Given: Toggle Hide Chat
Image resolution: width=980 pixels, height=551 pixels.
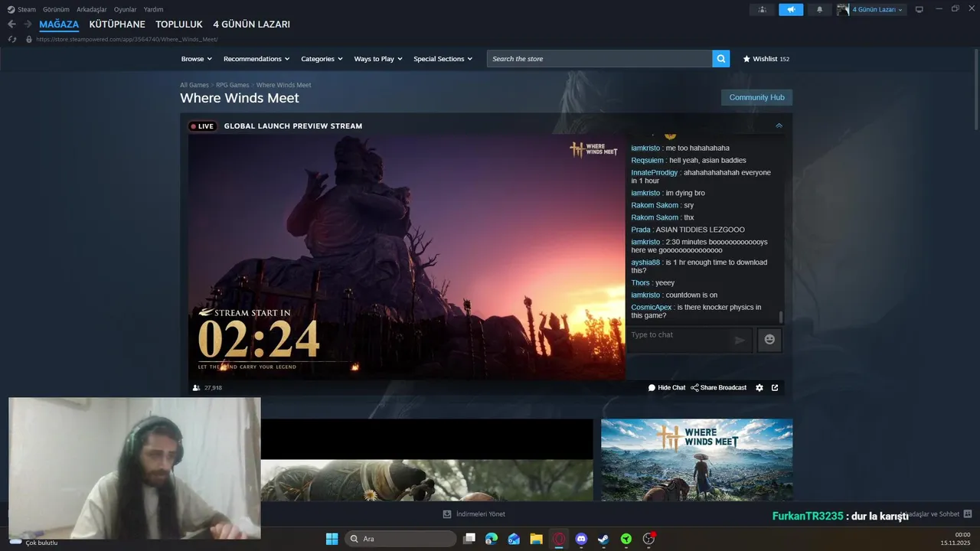Looking at the screenshot, I should click(x=667, y=388).
